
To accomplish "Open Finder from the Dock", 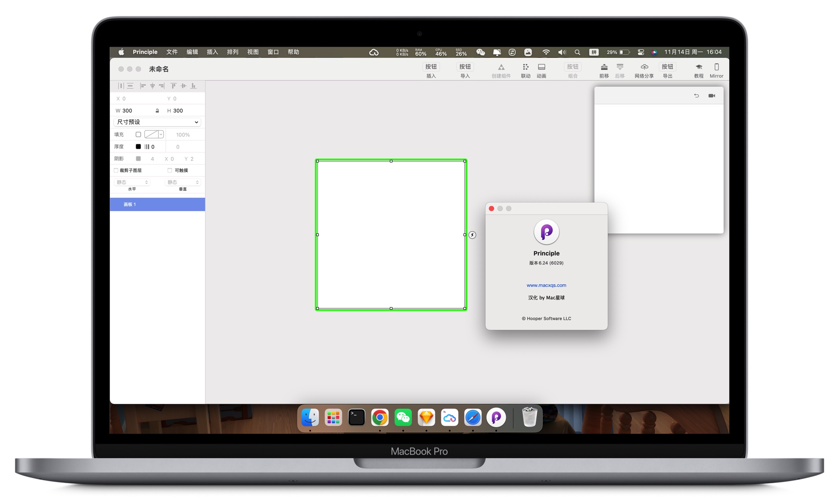I will (x=310, y=417).
